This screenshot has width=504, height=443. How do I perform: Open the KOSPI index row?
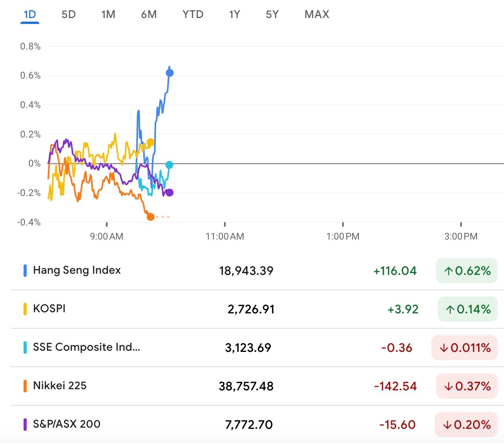pyautogui.click(x=257, y=309)
